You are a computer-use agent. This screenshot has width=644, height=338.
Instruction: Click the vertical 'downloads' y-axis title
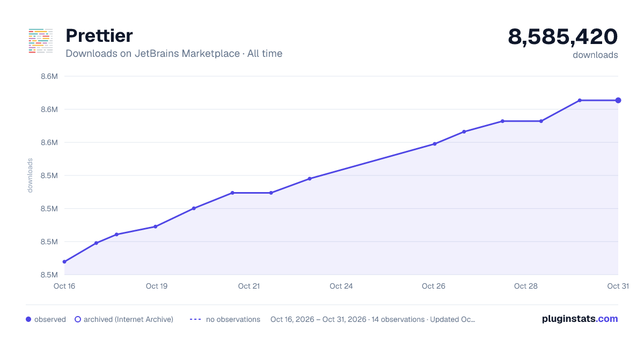(31, 175)
